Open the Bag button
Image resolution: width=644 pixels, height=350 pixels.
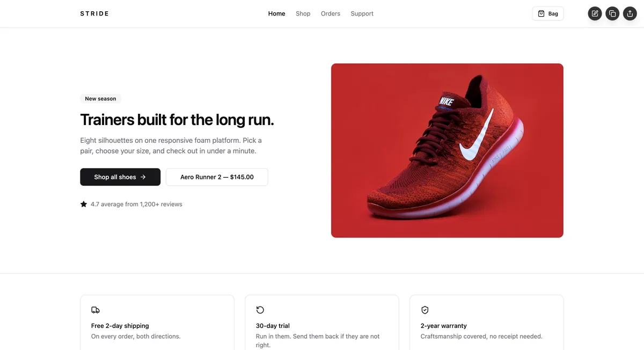[x=548, y=13]
